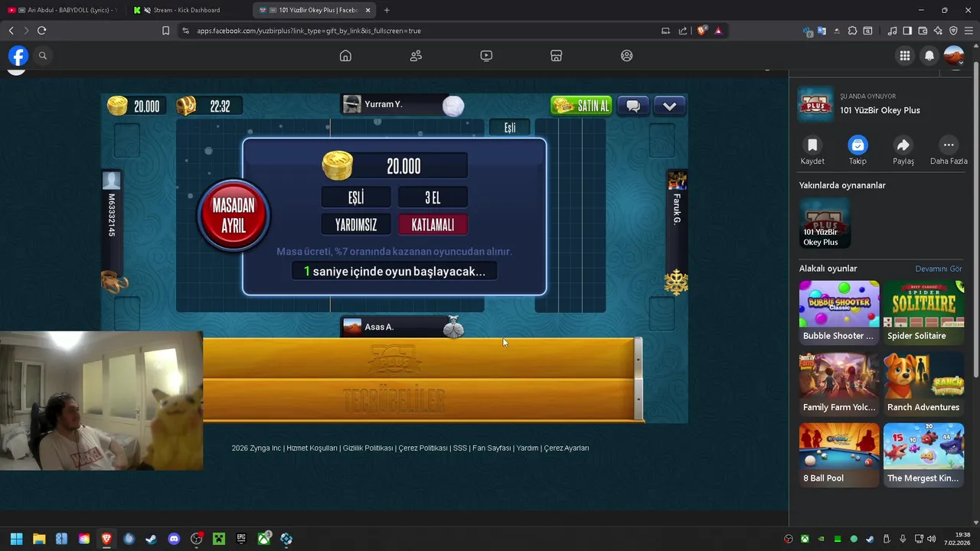This screenshot has width=980, height=551.
Task: Click the Kaydet bookmark button
Action: click(812, 150)
